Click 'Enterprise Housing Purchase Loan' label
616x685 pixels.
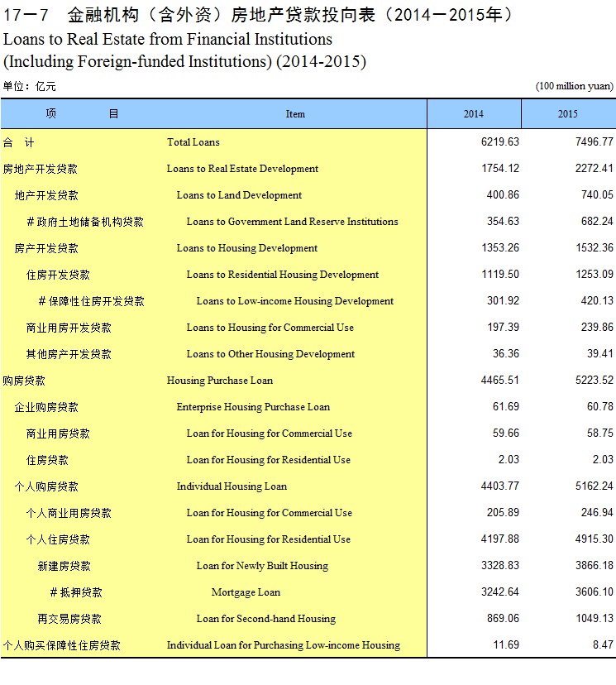(x=253, y=407)
